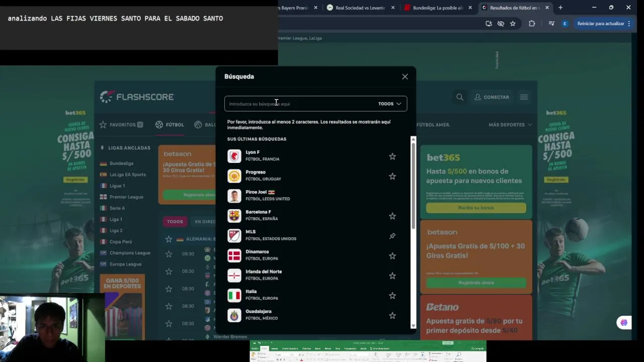Open the Flashscore hamburger menu
The width and height of the screenshot is (644, 362).
click(x=524, y=97)
